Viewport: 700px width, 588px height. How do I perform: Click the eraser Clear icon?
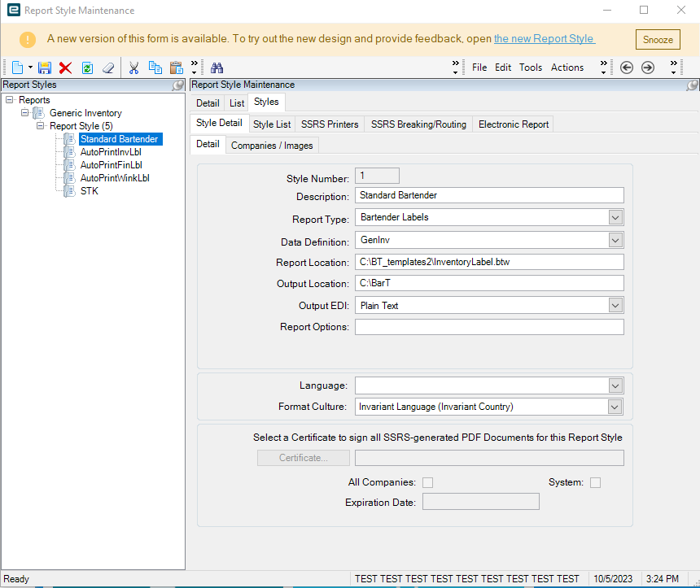coord(107,68)
